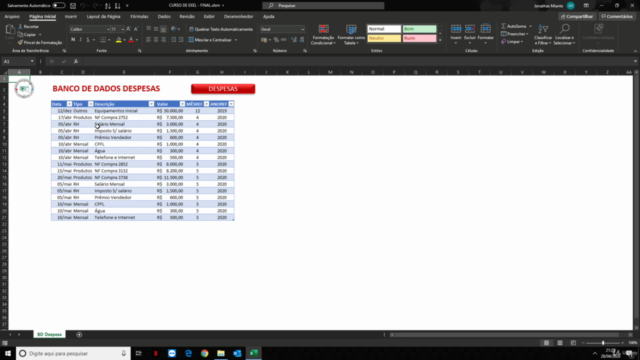Open the Descrição column filter dropdown
Image resolution: width=640 pixels, height=360 pixels.
[151, 104]
